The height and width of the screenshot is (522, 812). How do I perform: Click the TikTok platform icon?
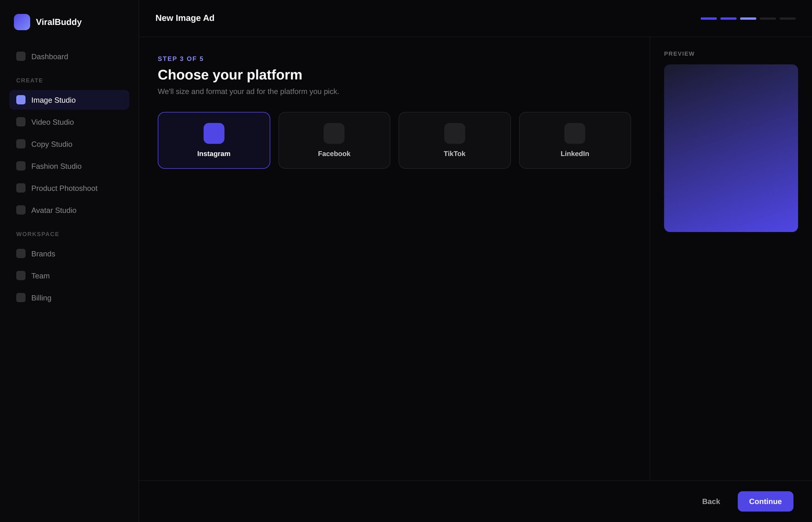454,133
